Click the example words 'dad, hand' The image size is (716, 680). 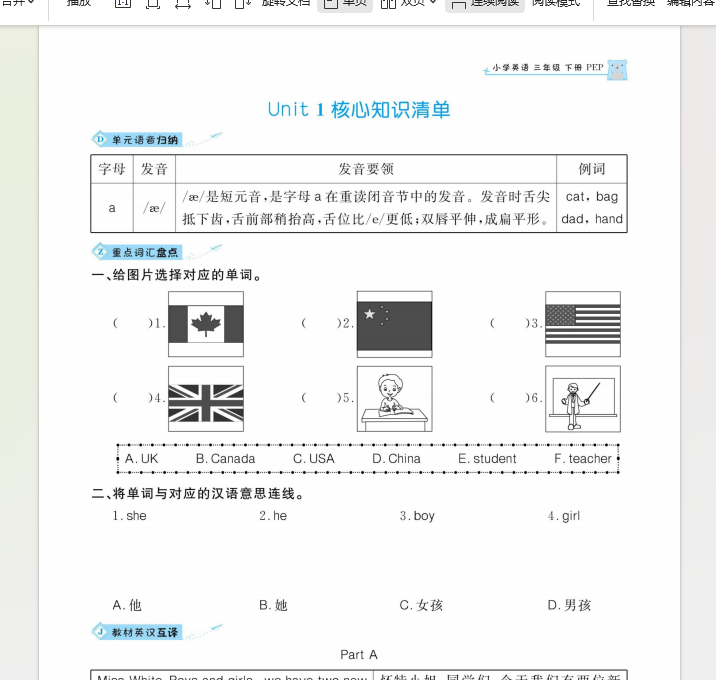[x=592, y=219]
